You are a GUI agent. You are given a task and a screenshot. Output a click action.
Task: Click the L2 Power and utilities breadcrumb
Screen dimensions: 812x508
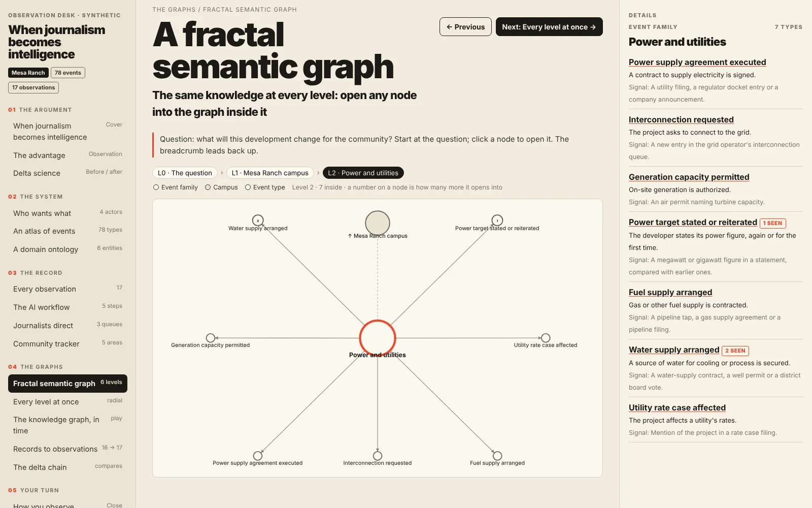coord(363,173)
